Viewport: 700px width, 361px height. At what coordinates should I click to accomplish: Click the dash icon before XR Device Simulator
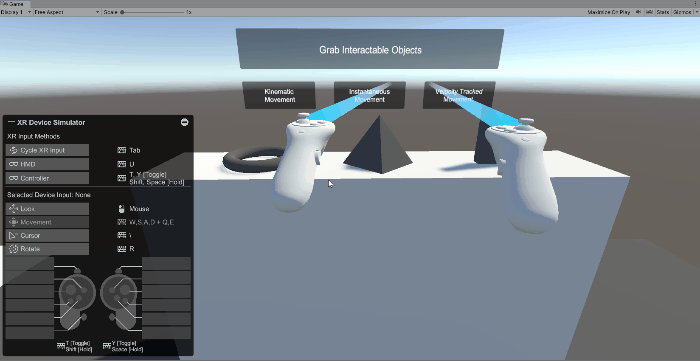click(x=11, y=122)
